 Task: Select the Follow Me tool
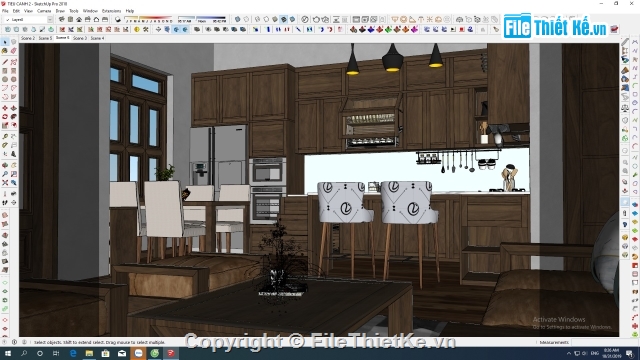13,117
